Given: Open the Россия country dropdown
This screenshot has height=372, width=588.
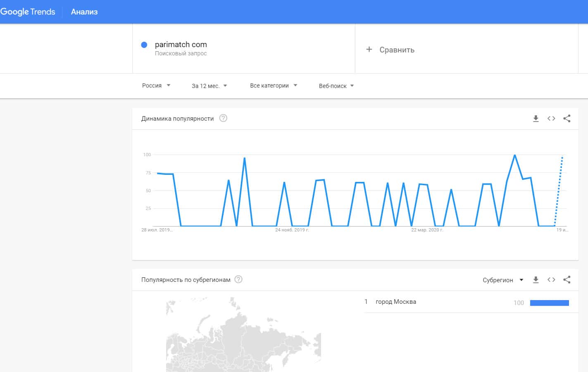Looking at the screenshot, I should [x=156, y=86].
